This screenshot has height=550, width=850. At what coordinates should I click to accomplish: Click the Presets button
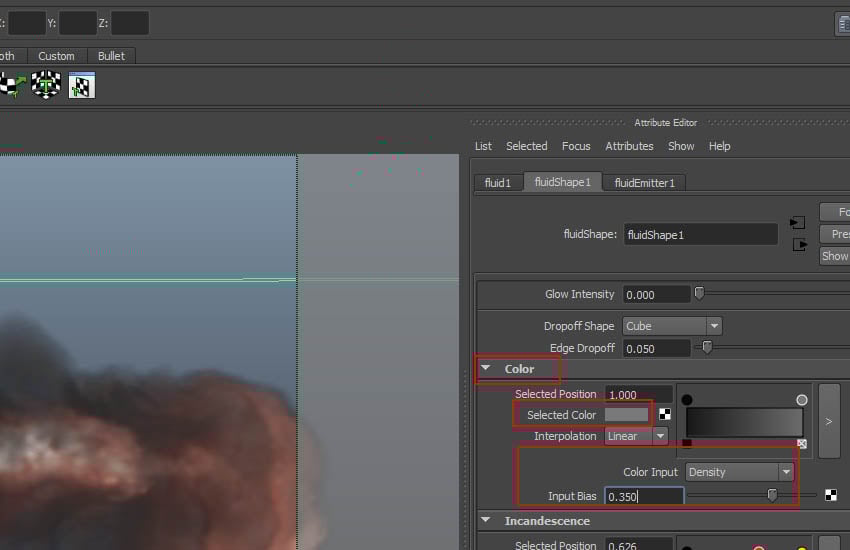click(x=834, y=234)
